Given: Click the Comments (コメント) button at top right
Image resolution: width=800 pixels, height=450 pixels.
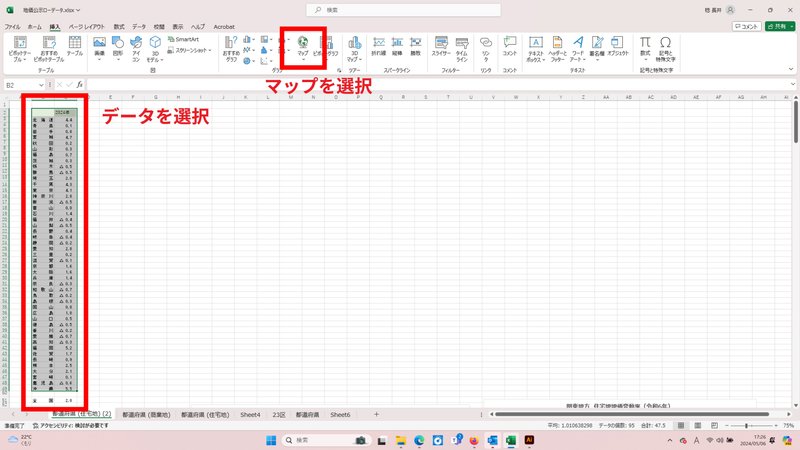Looking at the screenshot, I should [746, 27].
